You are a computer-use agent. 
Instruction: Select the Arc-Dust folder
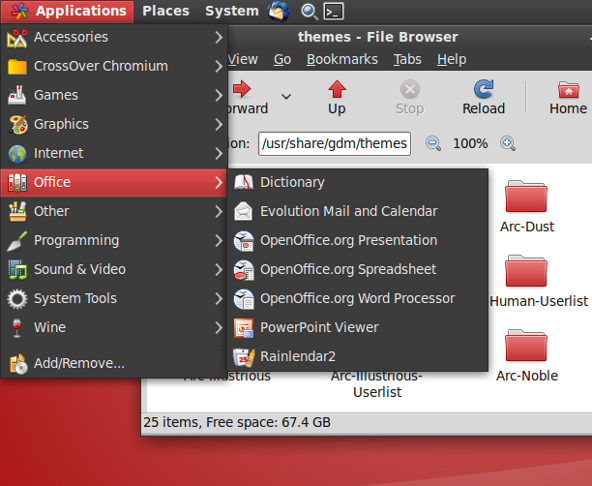[x=527, y=206]
